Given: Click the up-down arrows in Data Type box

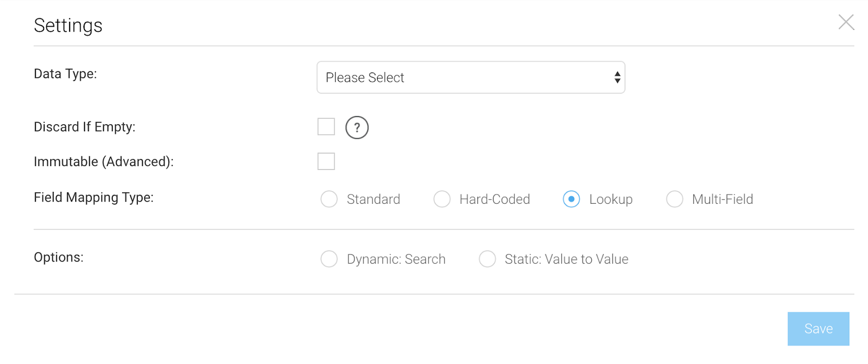Looking at the screenshot, I should [x=617, y=77].
